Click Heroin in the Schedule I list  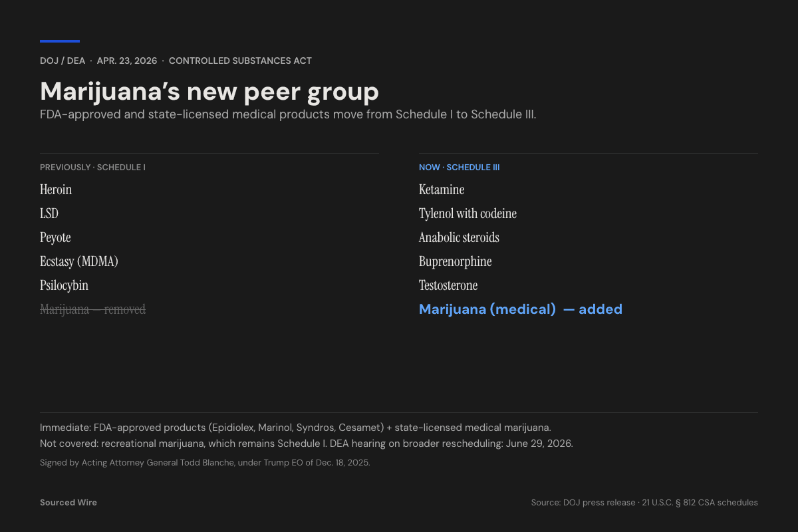[x=56, y=190]
